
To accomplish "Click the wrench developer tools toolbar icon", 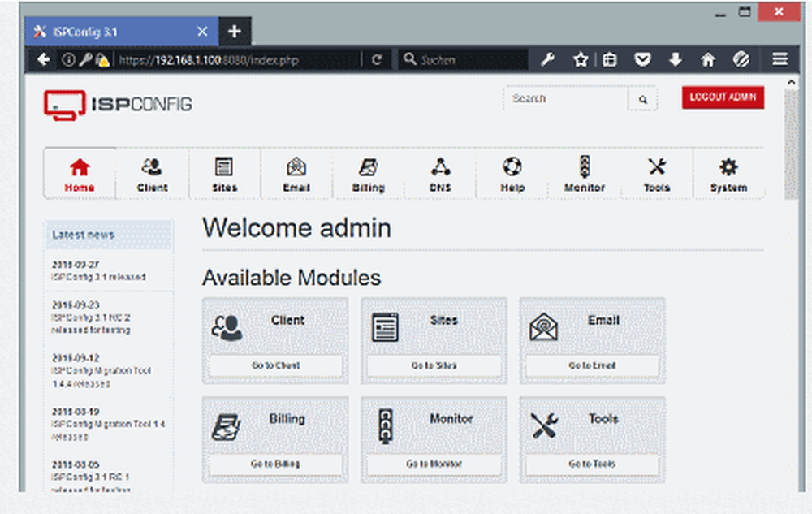I will (x=548, y=60).
